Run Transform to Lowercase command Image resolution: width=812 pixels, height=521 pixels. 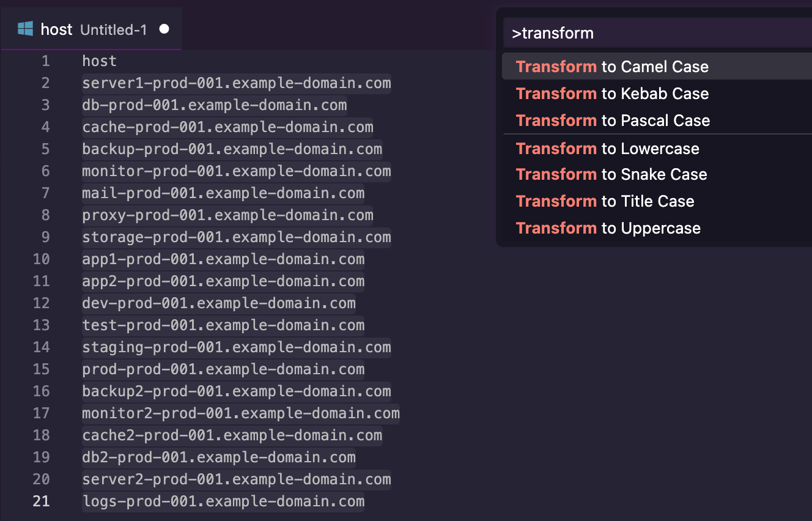(x=607, y=149)
